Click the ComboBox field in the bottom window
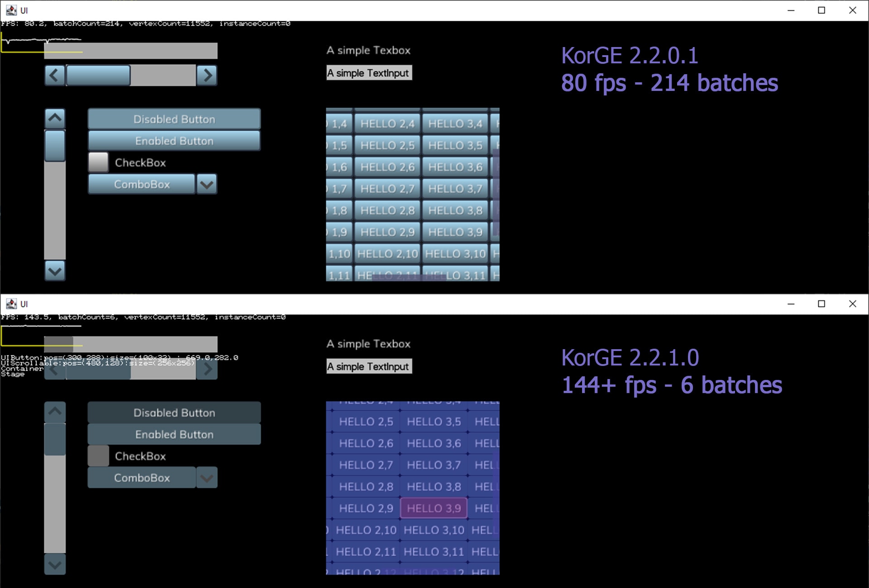869x588 pixels. [x=142, y=478]
